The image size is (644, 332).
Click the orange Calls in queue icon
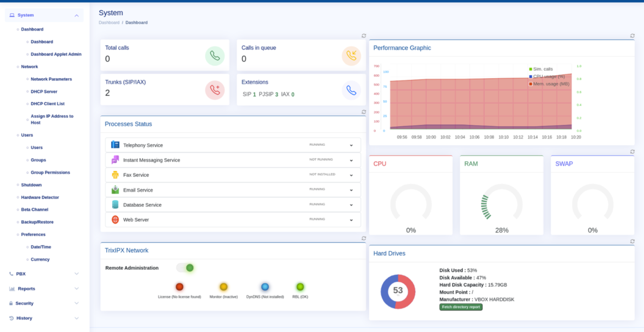(x=351, y=56)
